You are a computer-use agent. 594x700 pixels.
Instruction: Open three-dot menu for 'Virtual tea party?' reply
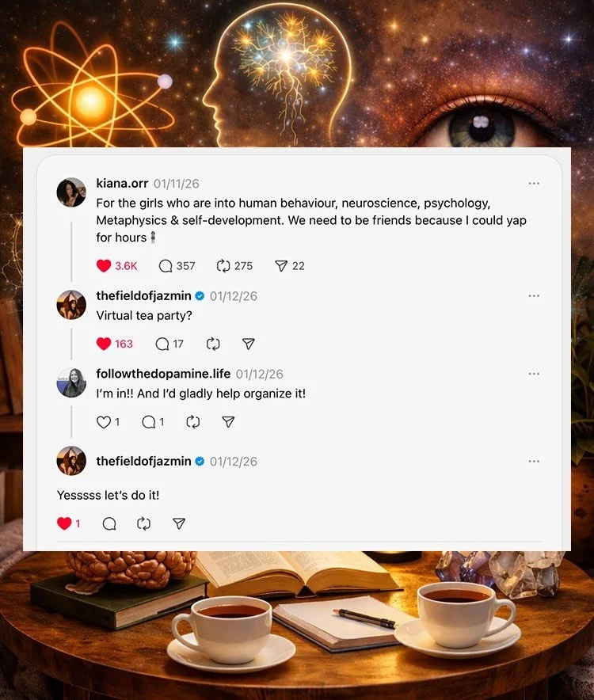pos(534,296)
